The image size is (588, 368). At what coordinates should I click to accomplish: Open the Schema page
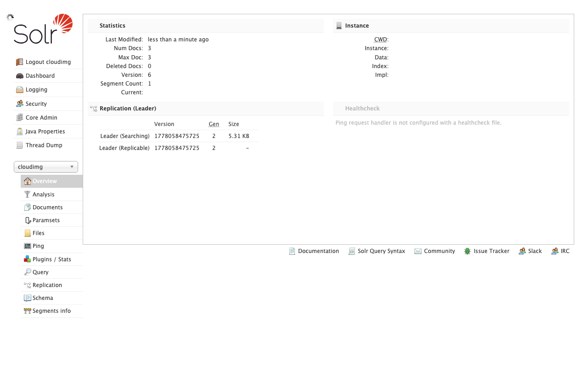52,298
